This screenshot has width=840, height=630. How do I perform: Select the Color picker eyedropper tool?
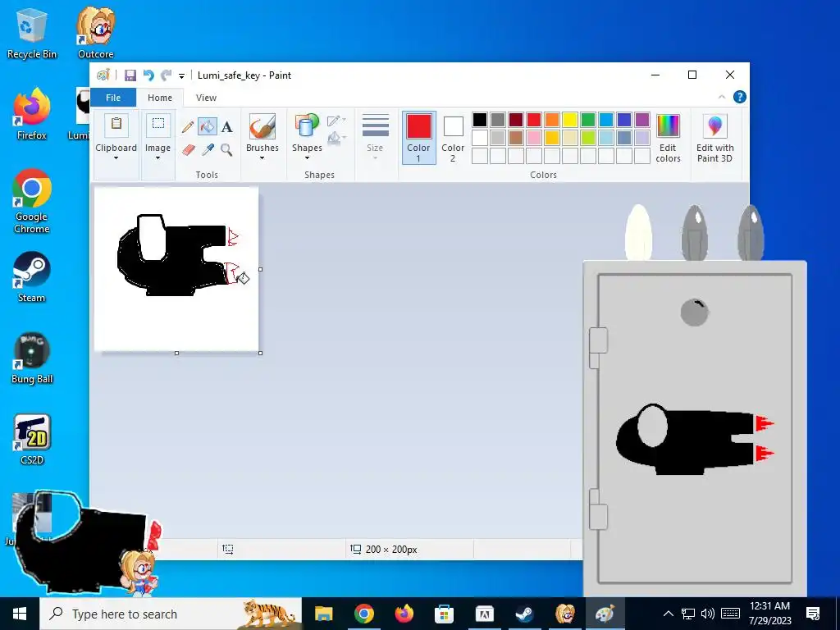pyautogui.click(x=208, y=149)
